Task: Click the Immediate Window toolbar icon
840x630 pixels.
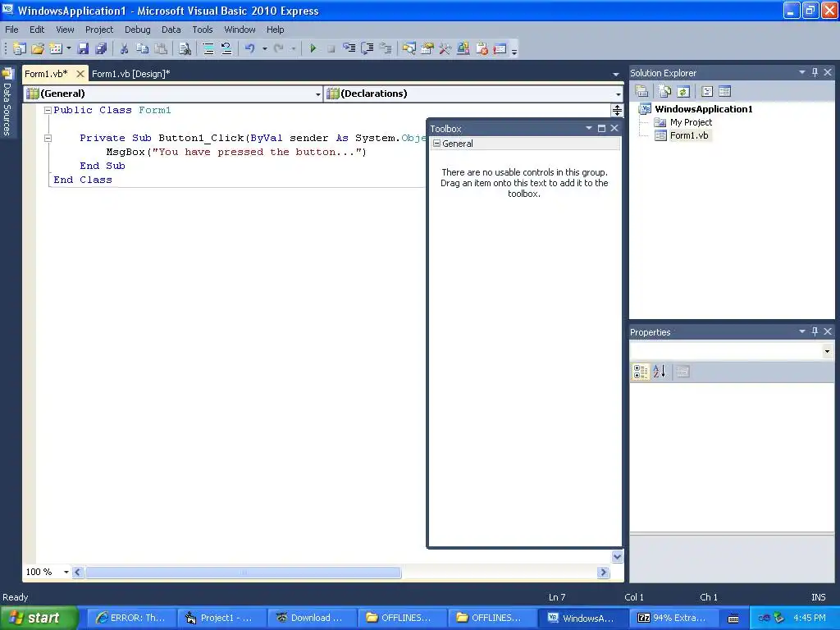Action: click(x=500, y=48)
